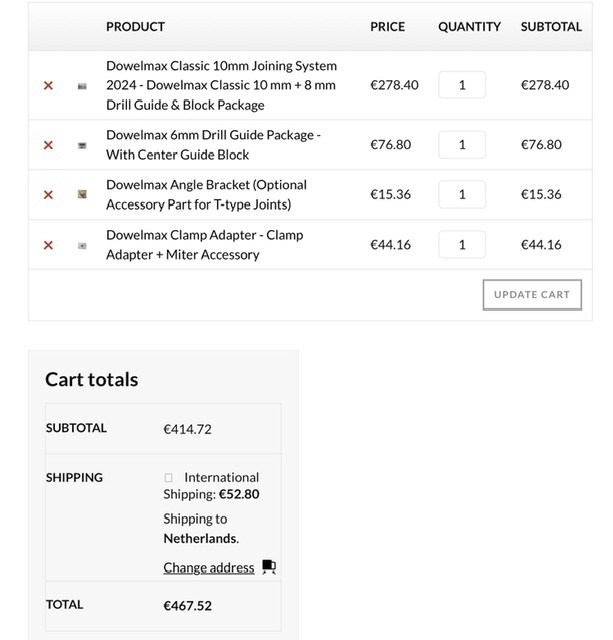
Task: Remove Dowelmax Clamp Adapter from cart
Action: 48,245
